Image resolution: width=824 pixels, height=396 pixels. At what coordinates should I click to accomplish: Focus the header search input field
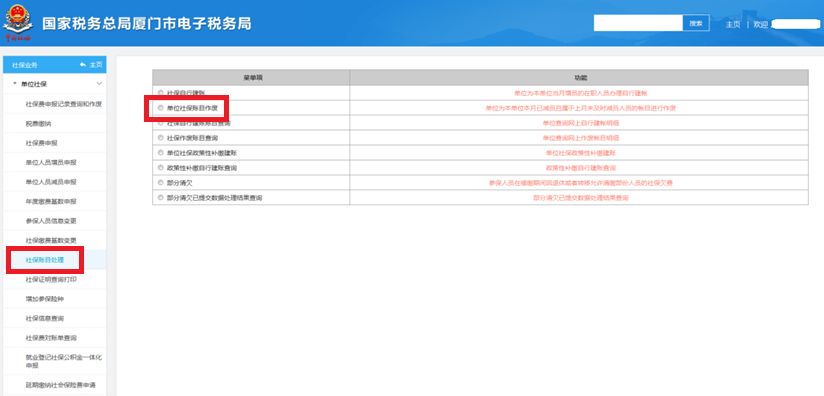pyautogui.click(x=638, y=23)
